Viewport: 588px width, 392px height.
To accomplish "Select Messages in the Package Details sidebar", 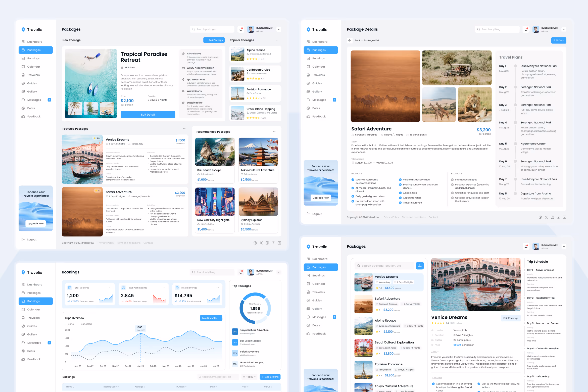I will point(319,100).
